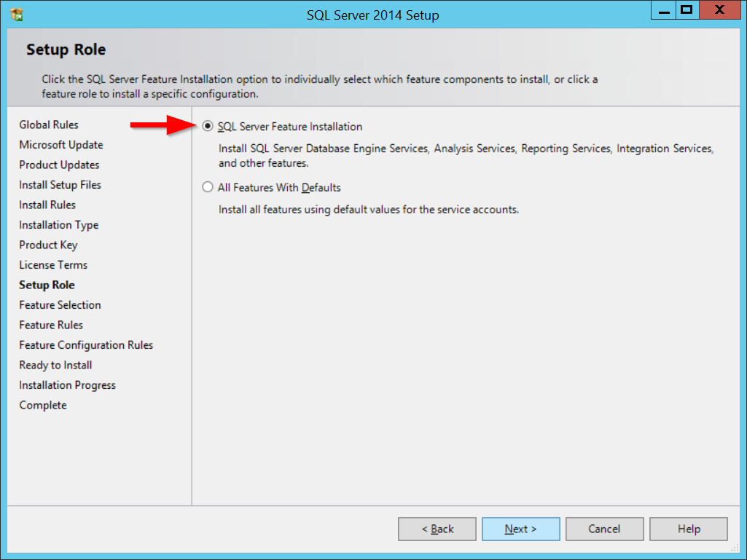Image resolution: width=747 pixels, height=560 pixels.
Task: Click the SQL Server Setup title bar icon
Action: (17, 14)
